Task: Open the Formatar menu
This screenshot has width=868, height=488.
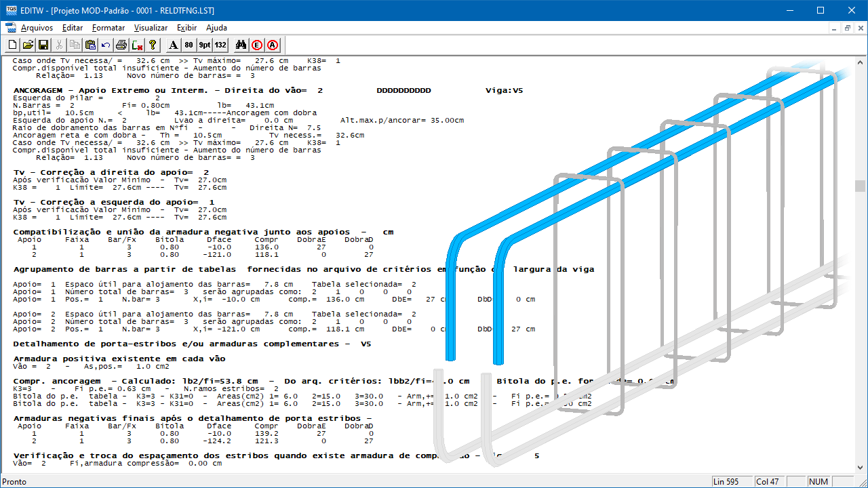Action: [x=108, y=28]
